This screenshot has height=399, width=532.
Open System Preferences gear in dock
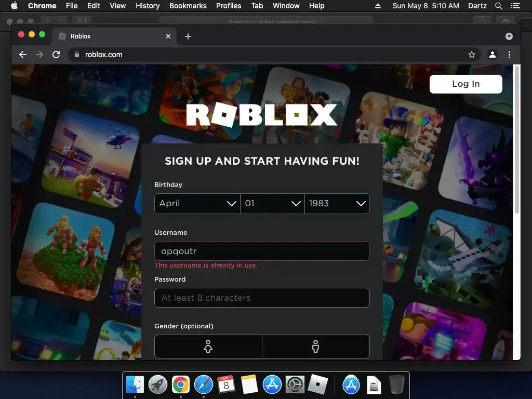295,385
